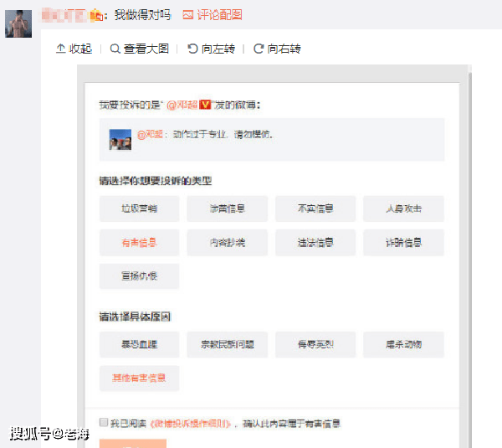Open 查看大图 to view full image
Image resolution: width=502 pixels, height=448 pixels.
point(146,49)
